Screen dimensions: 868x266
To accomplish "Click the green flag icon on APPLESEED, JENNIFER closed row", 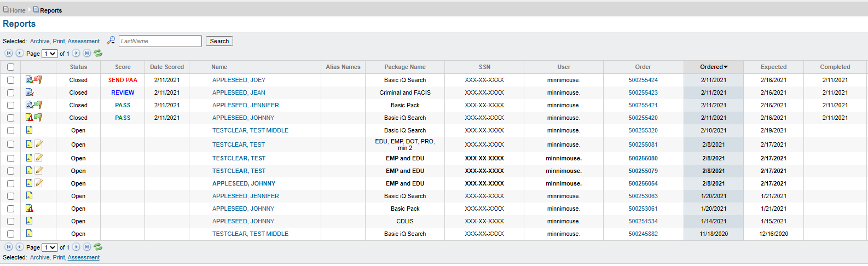I will [x=38, y=105].
